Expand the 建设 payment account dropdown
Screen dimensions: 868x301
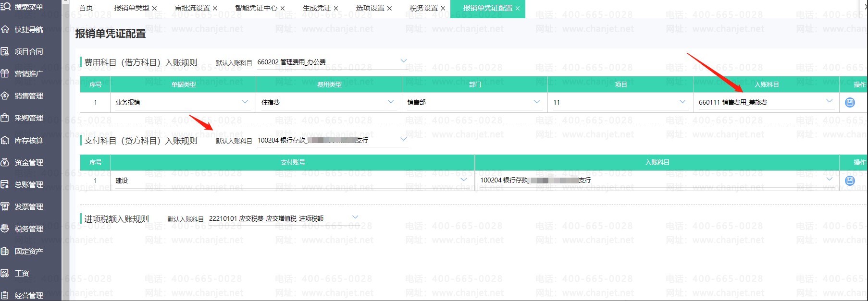[292, 181]
